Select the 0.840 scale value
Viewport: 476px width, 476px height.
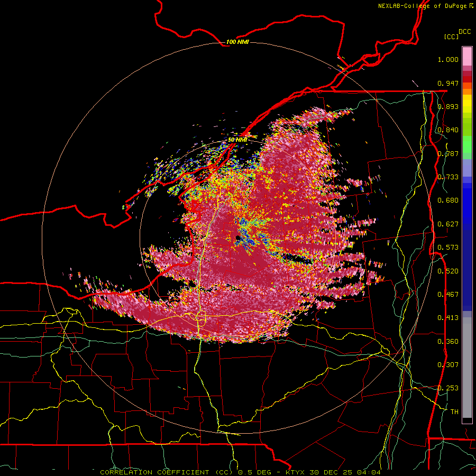tap(448, 130)
